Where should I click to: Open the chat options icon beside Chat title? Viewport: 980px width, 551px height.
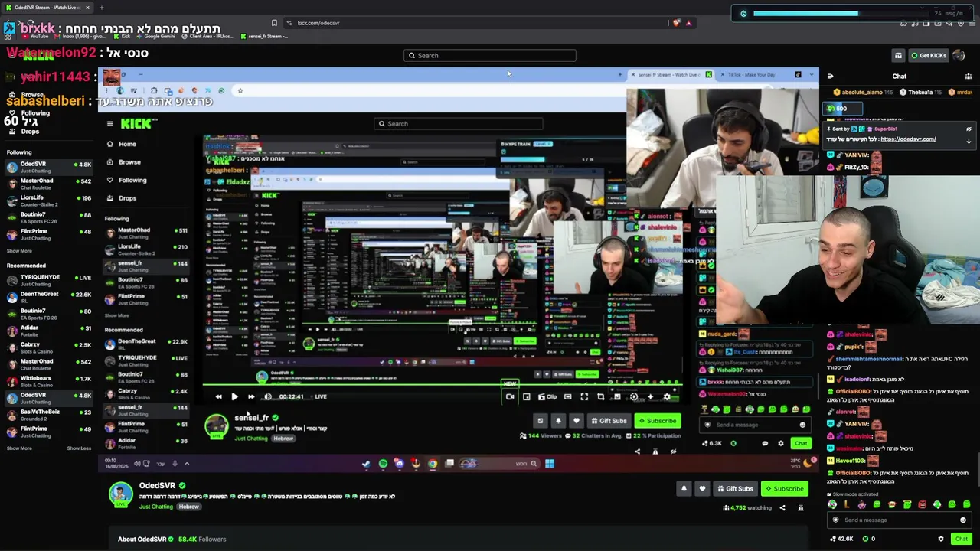pos(968,77)
